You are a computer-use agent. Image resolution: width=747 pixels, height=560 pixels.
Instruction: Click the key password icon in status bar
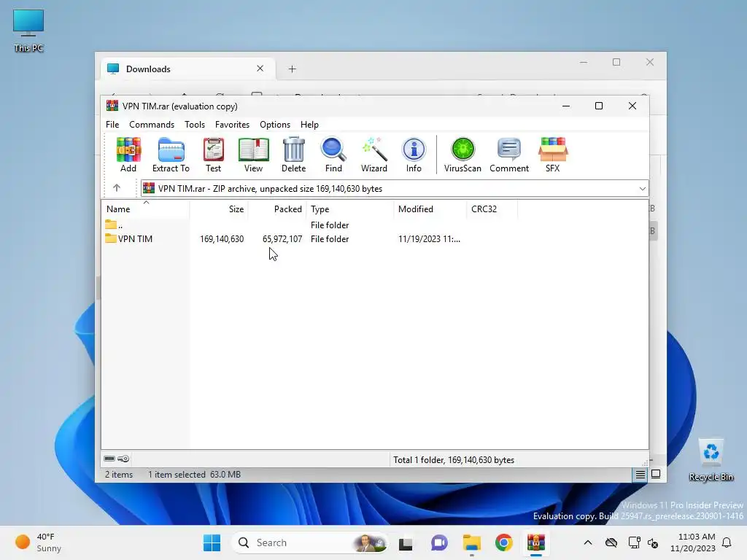(123, 459)
